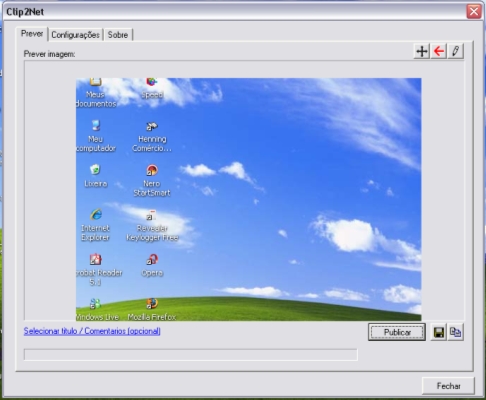Screen dimensions: 486x400
Task: Click the crosshair capture icon
Action: [x=422, y=51]
